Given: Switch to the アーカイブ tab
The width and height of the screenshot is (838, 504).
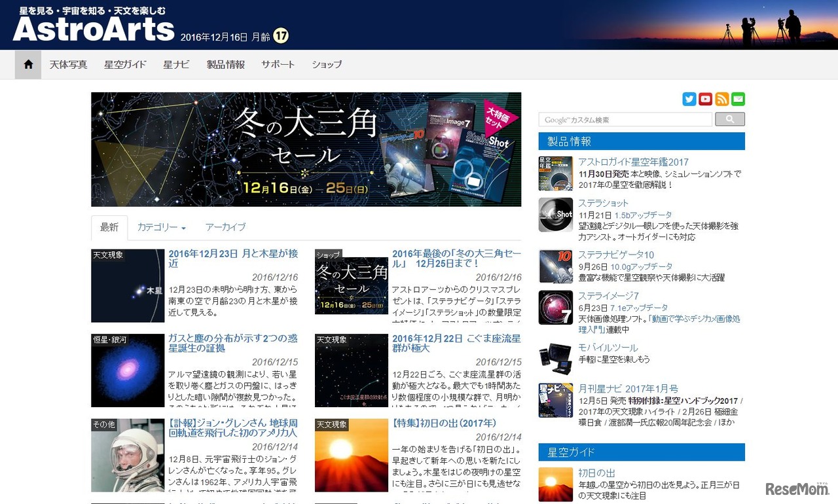Looking at the screenshot, I should coord(225,226).
